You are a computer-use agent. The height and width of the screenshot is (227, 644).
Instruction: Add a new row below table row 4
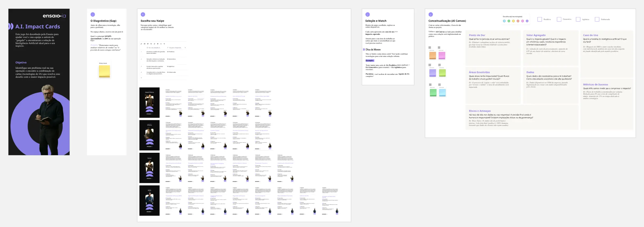click(x=141, y=78)
